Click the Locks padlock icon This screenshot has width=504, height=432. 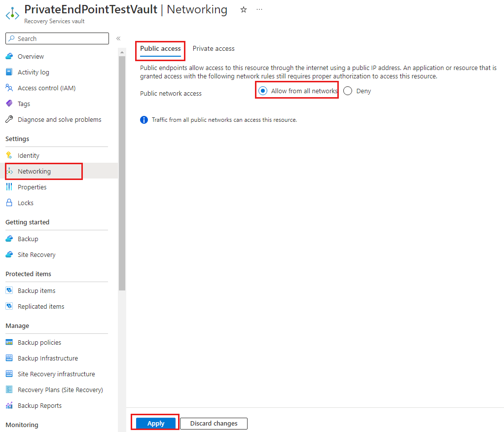9,203
